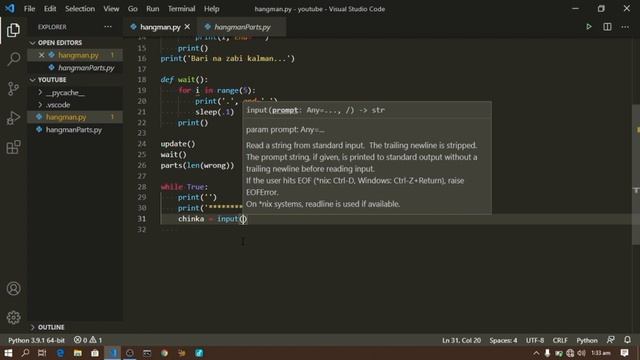Close hangman.py in Open Editors list
Viewport: 640px width, 360px height.
(41, 55)
